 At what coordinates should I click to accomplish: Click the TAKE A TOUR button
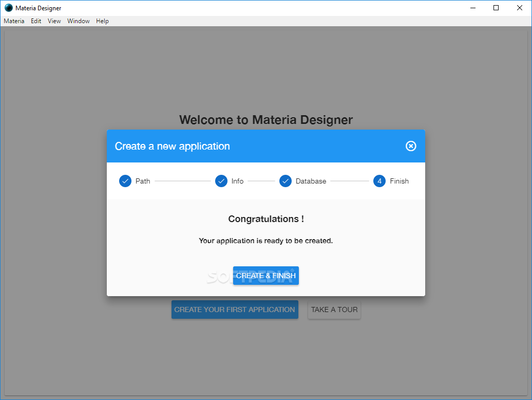tap(334, 310)
